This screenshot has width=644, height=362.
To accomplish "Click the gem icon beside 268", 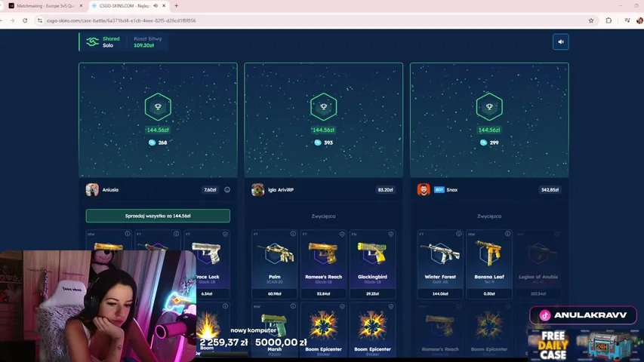I will pos(152,143).
